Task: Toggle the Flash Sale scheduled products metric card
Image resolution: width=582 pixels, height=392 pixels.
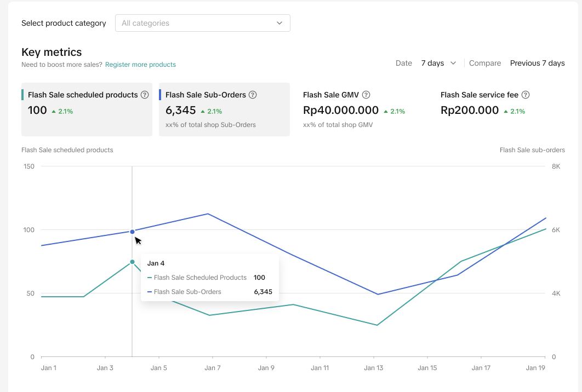Action: [87, 109]
